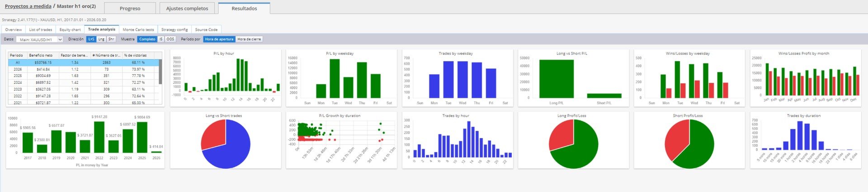Viewport: 868px width, 192px height.
Task: Click the period table vertical scrollbar
Action: 160,72
